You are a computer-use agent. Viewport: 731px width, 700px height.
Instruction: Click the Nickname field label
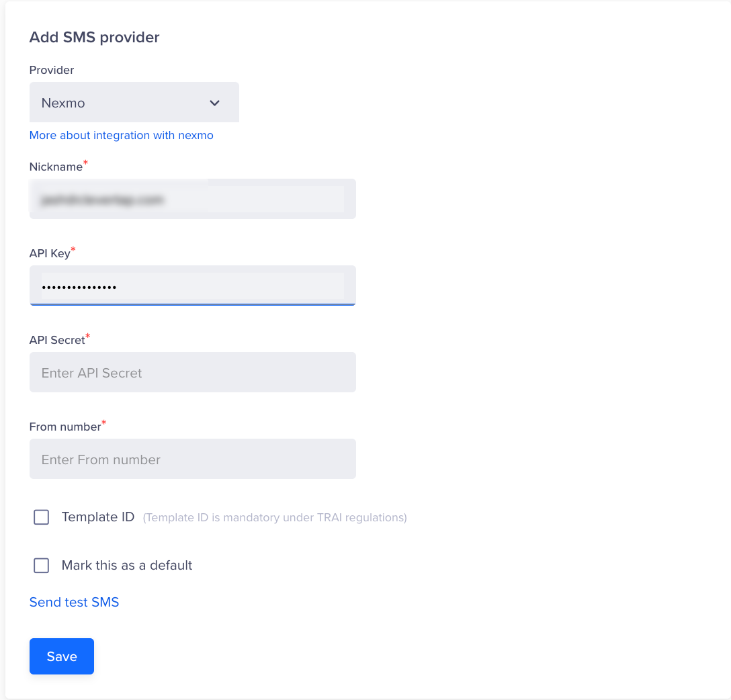pyautogui.click(x=56, y=167)
